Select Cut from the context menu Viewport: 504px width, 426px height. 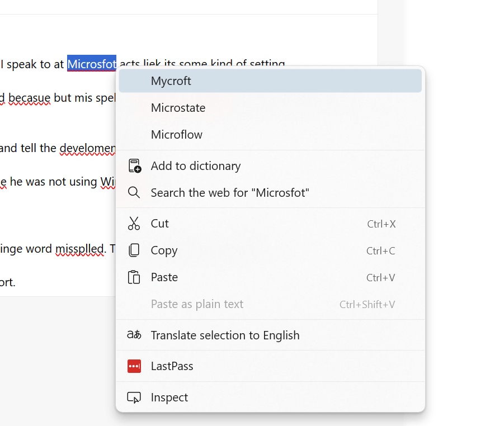click(270, 224)
